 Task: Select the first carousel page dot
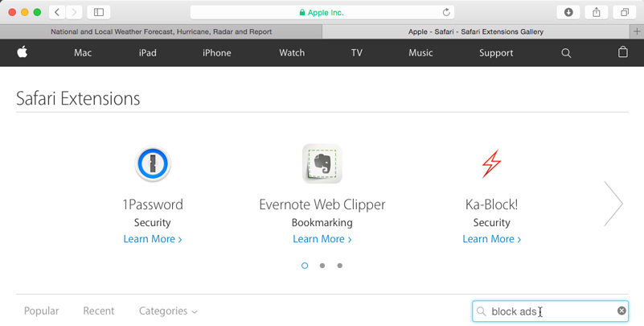coord(305,266)
